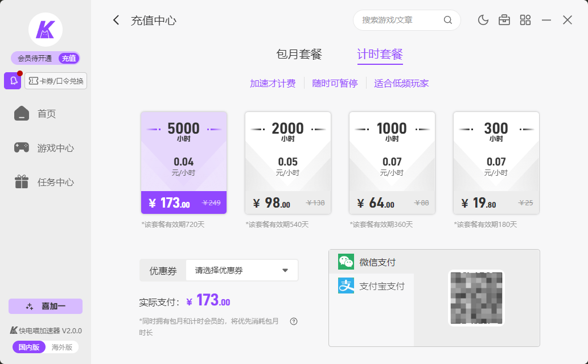Open the four-squares grid icon
This screenshot has height=364, width=588.
[x=525, y=20]
